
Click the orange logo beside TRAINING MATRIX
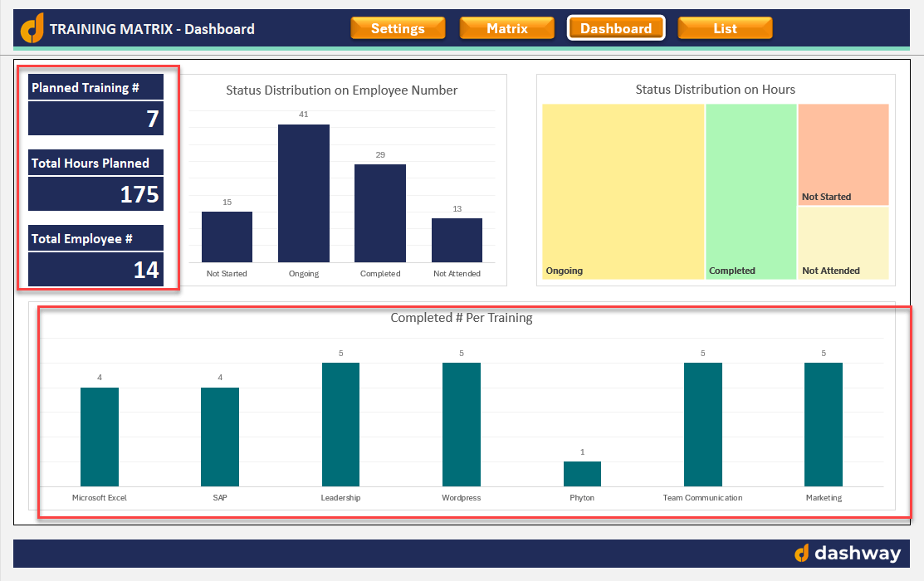point(32,28)
